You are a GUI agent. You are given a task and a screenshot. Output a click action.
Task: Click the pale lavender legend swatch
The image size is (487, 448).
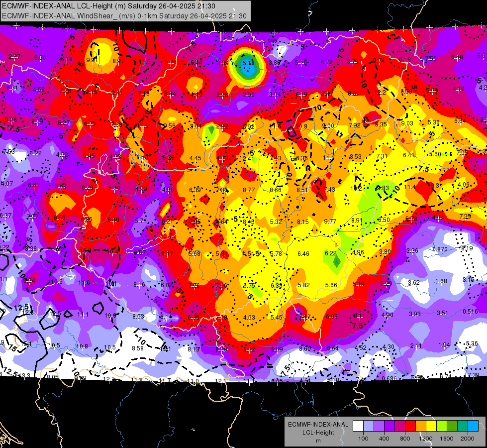(369, 426)
